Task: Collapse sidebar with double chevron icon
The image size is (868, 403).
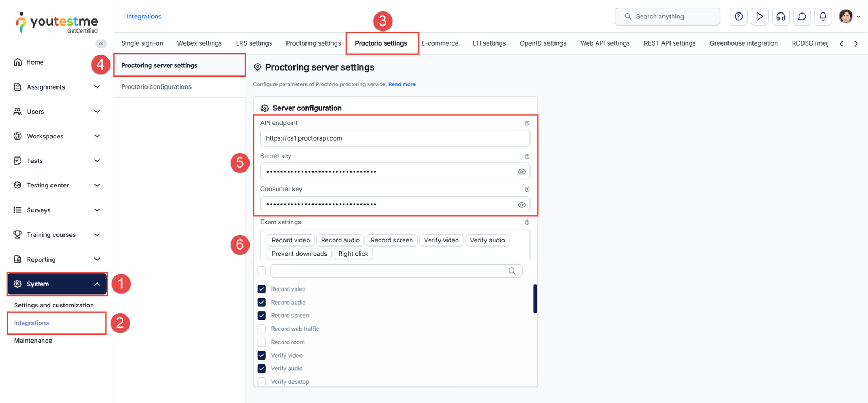Action: coord(101,43)
